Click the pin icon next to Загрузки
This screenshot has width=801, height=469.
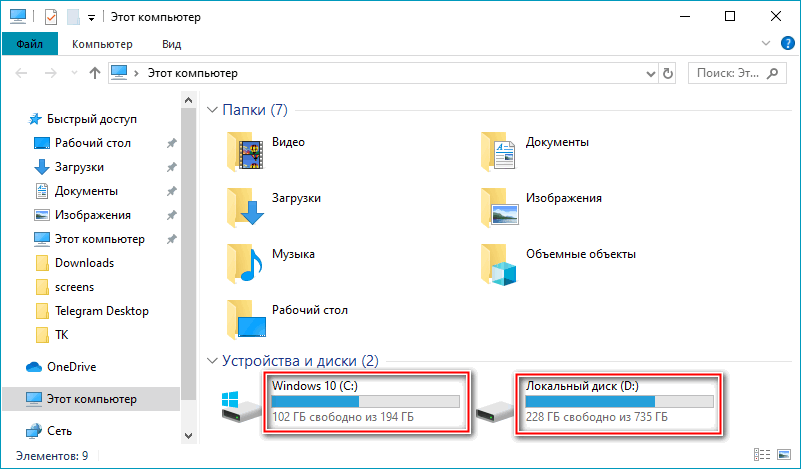pos(172,167)
